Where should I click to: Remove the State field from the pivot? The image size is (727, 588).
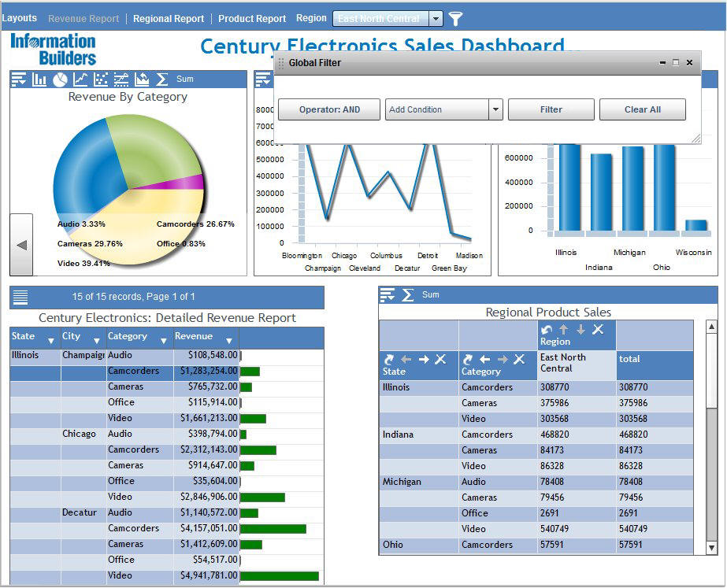(x=440, y=359)
